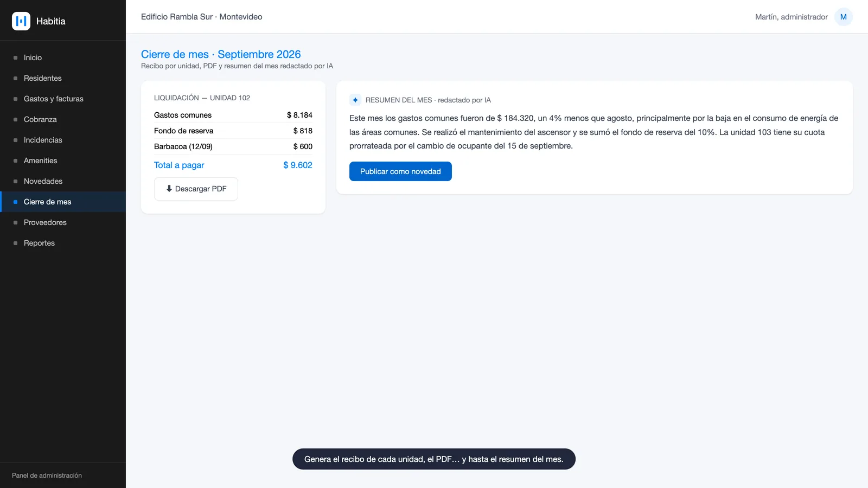Click the $ 818 reserve fund value
Image resolution: width=868 pixels, height=488 pixels.
click(303, 131)
